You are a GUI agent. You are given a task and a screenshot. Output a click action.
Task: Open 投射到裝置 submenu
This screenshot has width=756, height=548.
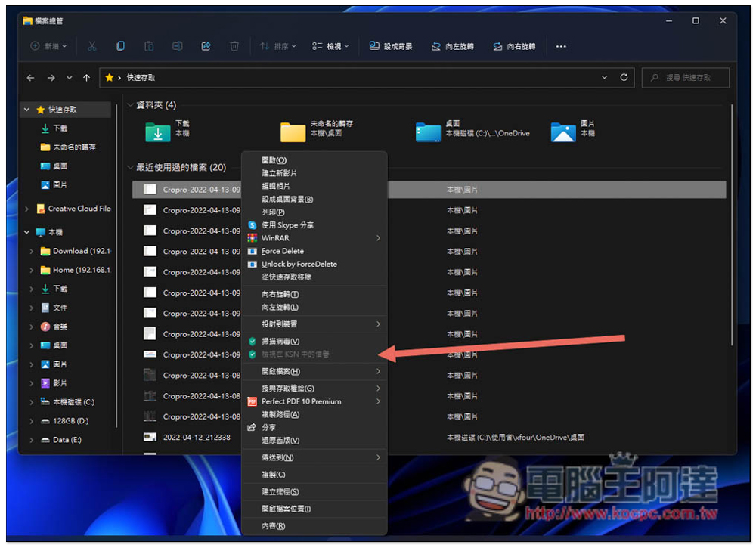click(x=314, y=324)
